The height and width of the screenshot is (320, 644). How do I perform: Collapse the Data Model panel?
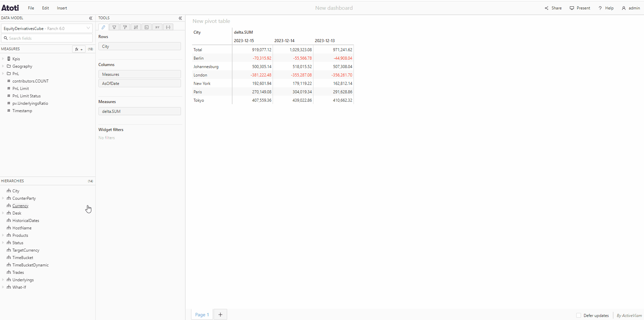91,18
